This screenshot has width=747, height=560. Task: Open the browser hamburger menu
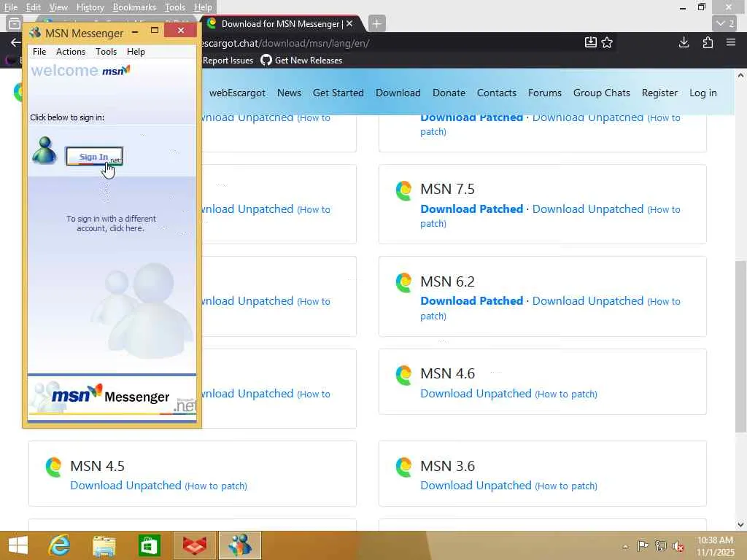731,42
